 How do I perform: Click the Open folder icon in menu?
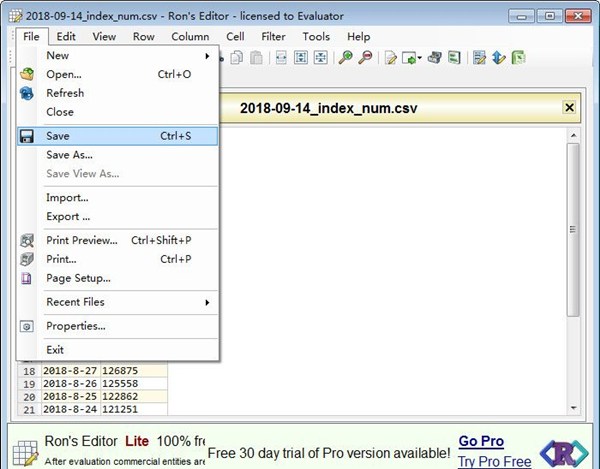[x=27, y=74]
